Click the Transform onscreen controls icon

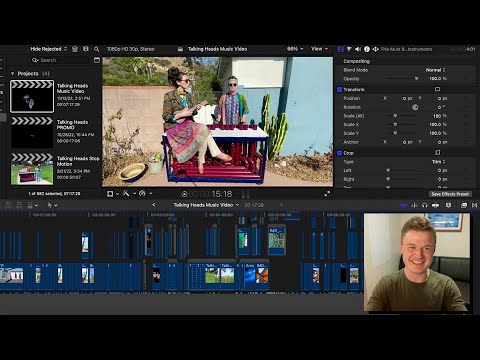pyautogui.click(x=437, y=89)
